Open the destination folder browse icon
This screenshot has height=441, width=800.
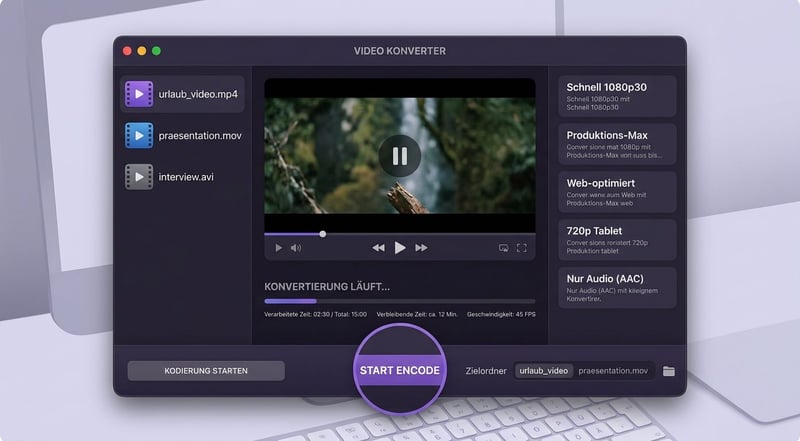[x=668, y=371]
